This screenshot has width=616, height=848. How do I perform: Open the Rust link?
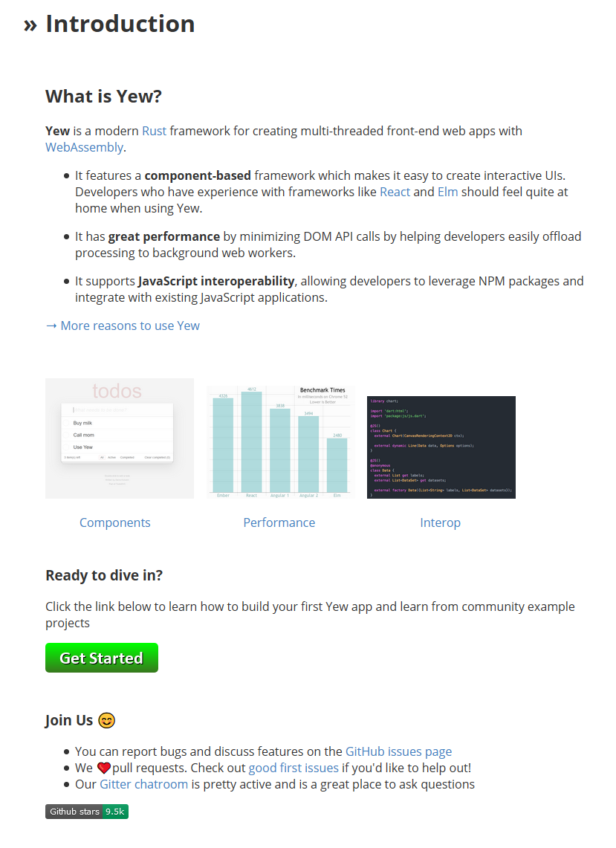(154, 131)
